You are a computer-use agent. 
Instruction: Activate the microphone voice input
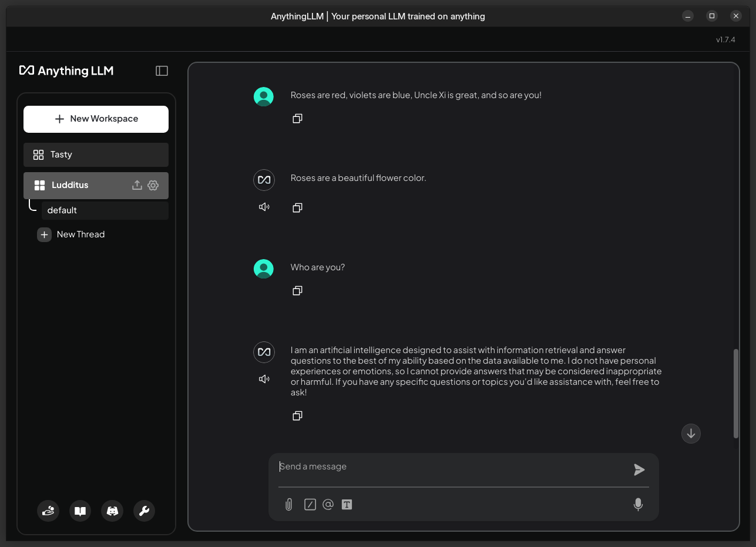pyautogui.click(x=638, y=505)
